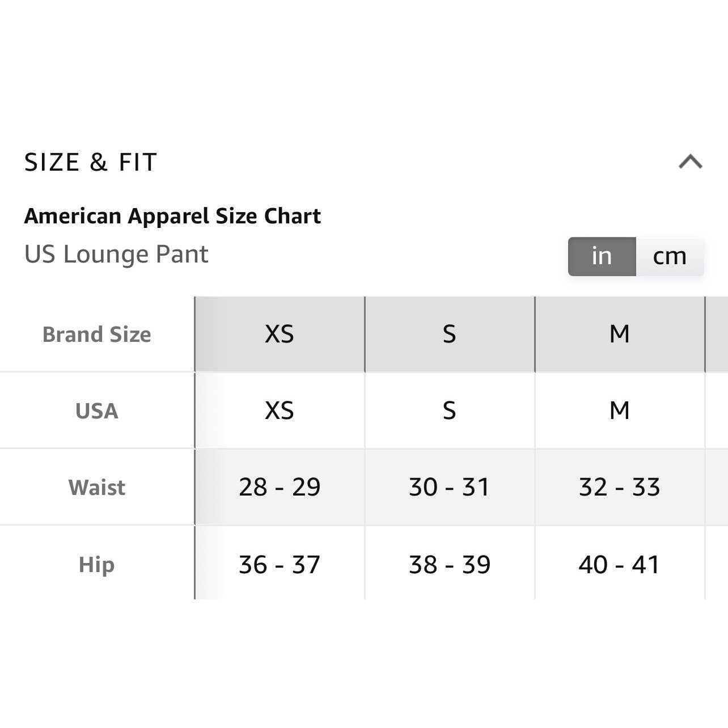Click the Brand Size row label
Image resolution: width=728 pixels, height=728 pixels.
(97, 335)
